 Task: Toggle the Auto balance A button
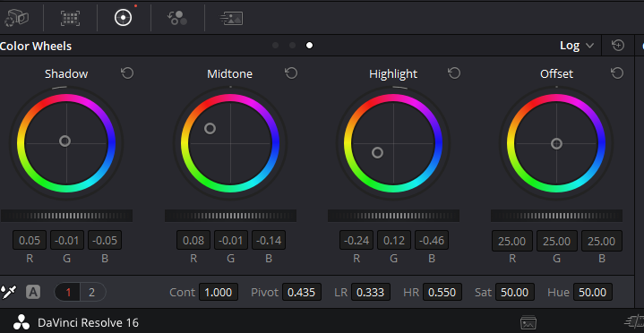tap(33, 292)
